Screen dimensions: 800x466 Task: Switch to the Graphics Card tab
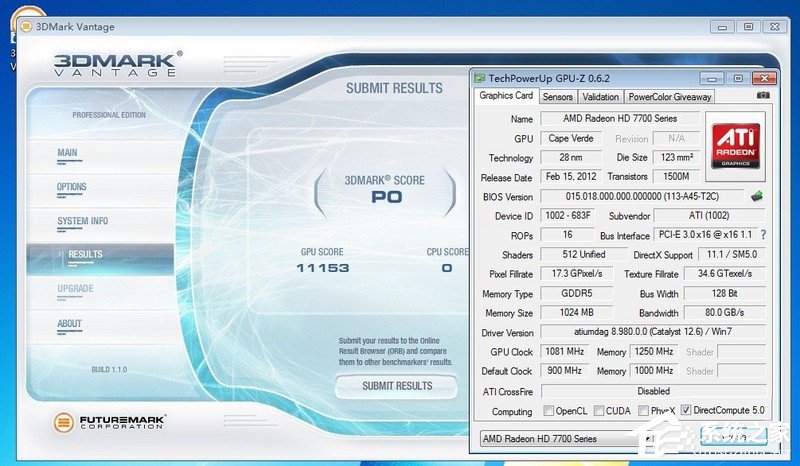(506, 95)
